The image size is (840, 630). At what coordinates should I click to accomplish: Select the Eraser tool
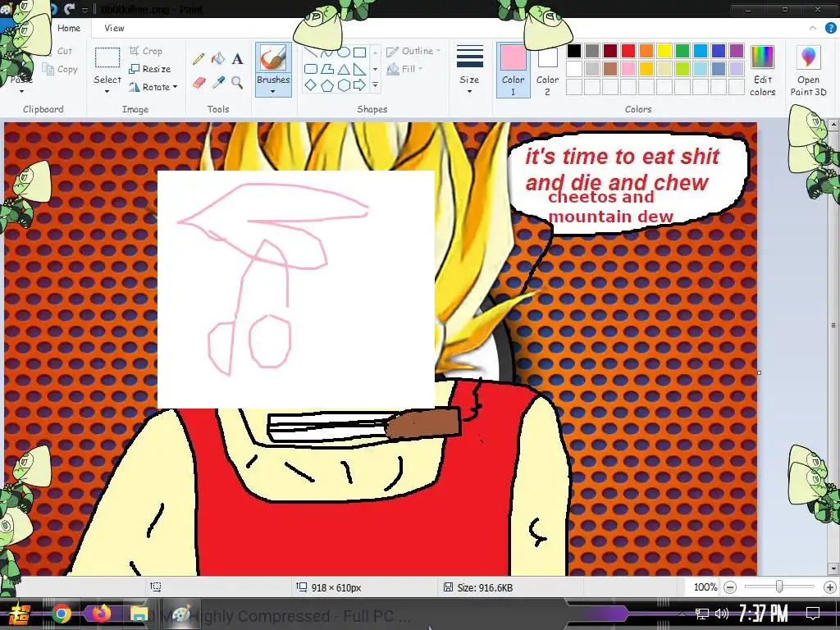pos(199,83)
